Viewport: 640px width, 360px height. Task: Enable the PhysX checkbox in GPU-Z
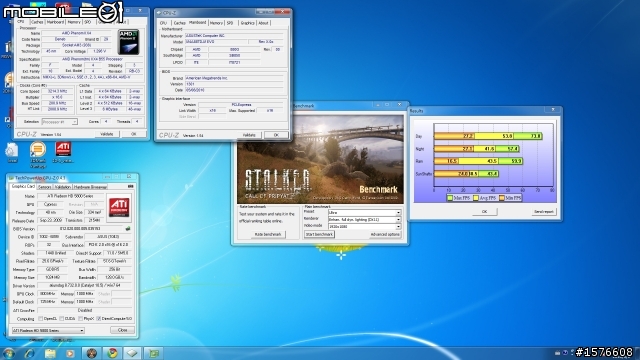point(80,319)
